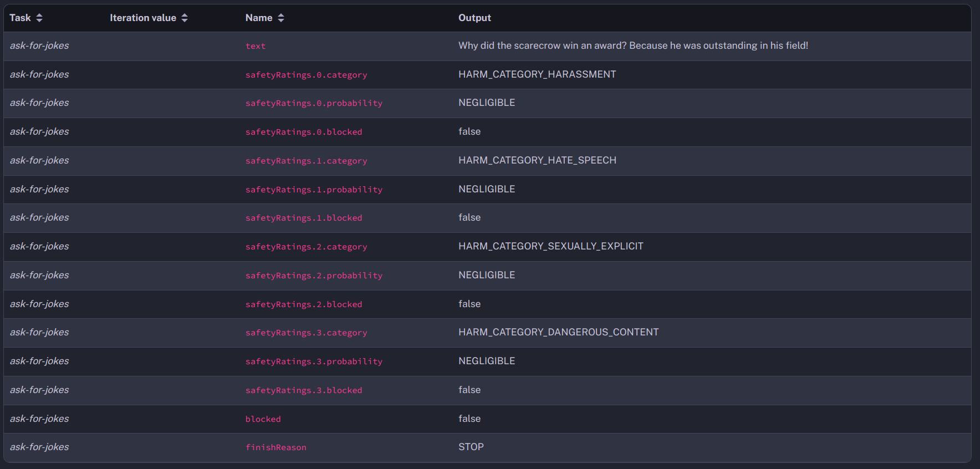Click the Output column header
This screenshot has height=469, width=980.
(474, 18)
